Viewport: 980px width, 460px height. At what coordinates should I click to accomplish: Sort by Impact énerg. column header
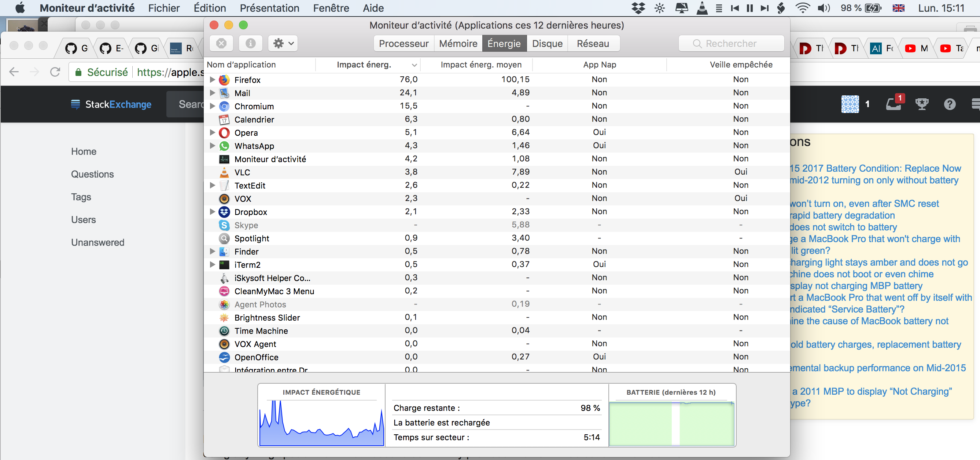tap(368, 65)
